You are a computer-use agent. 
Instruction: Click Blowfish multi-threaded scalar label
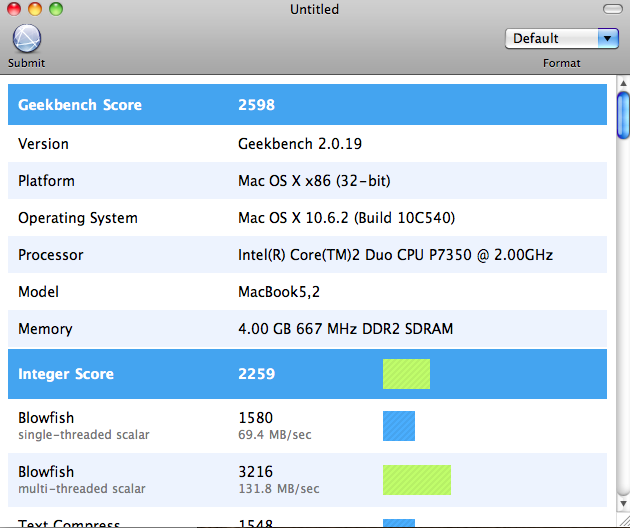(82, 480)
